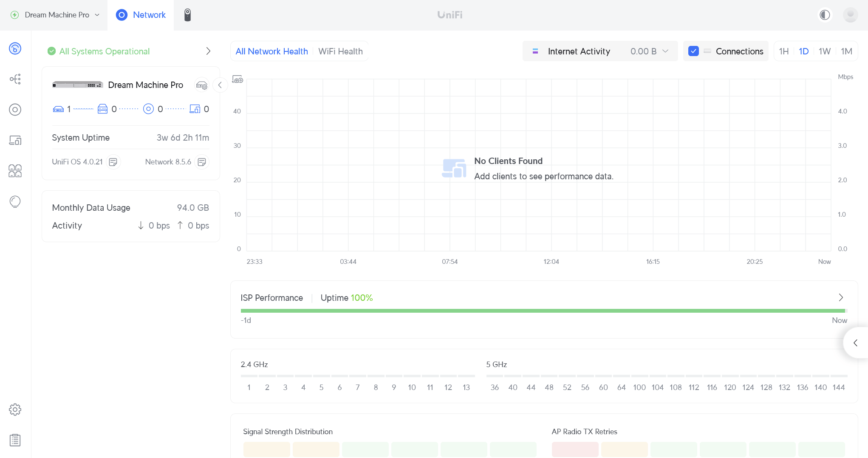Select the 1W time range
Screen dimensions: 868x458
(x=824, y=51)
